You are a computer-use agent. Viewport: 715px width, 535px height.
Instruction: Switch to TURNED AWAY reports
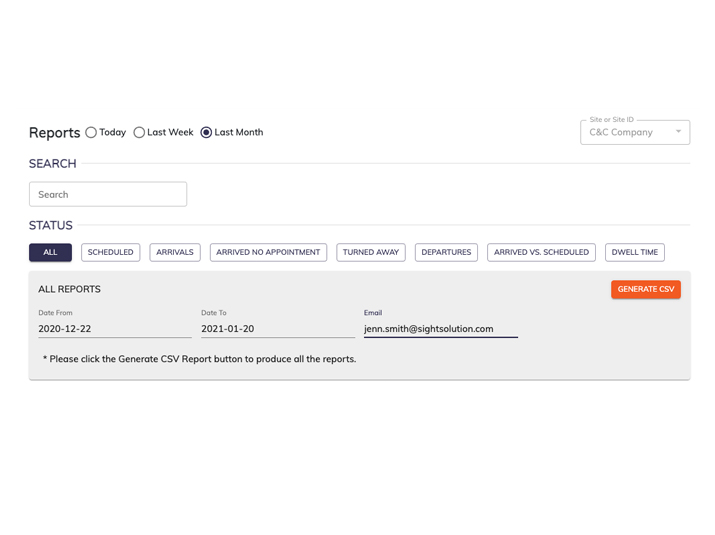pos(371,252)
